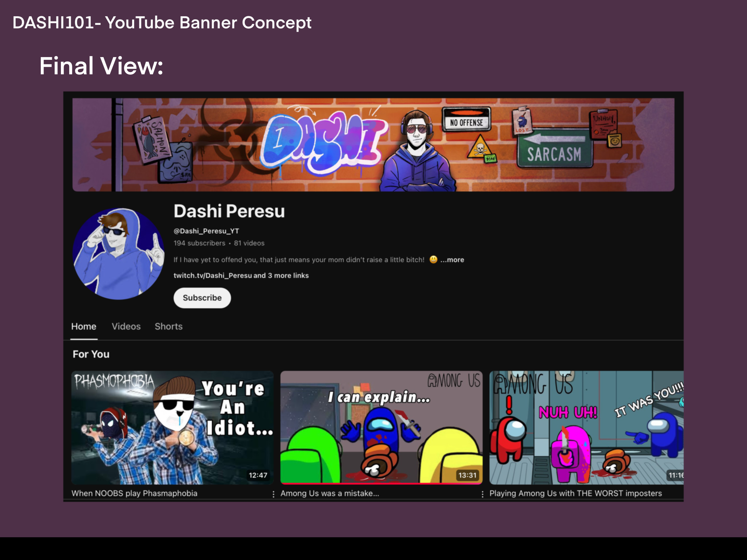Open the 'NUH UH!' Among Us thumbnail
The width and height of the screenshot is (747, 560).
(587, 428)
